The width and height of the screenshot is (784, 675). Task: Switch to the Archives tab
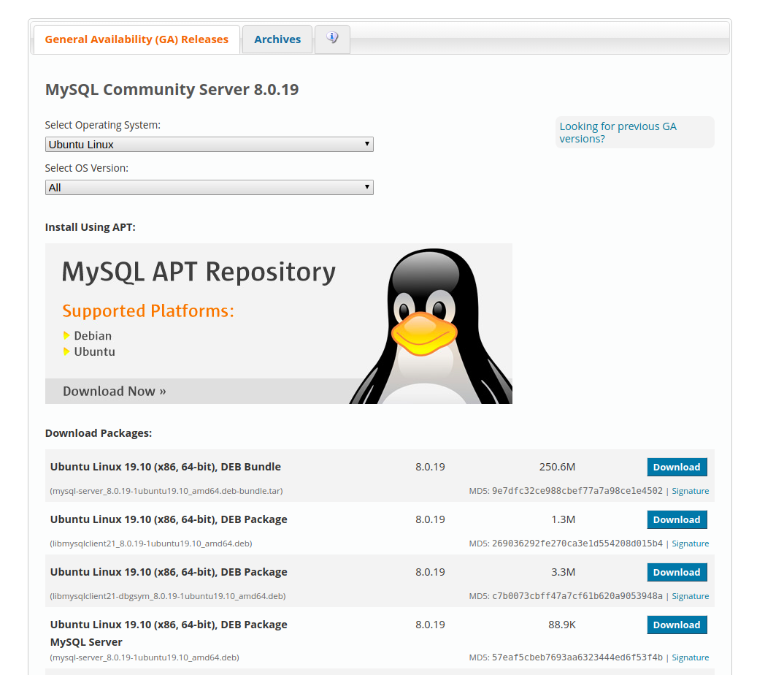click(x=277, y=39)
